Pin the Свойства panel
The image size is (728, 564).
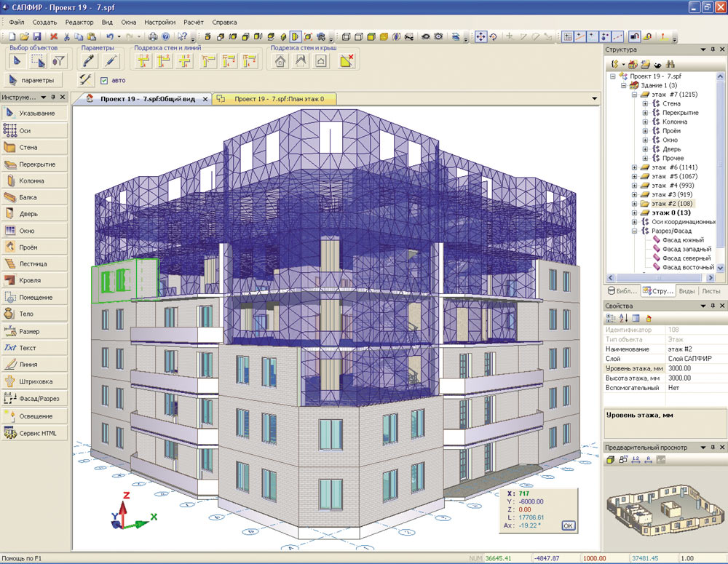click(713, 306)
